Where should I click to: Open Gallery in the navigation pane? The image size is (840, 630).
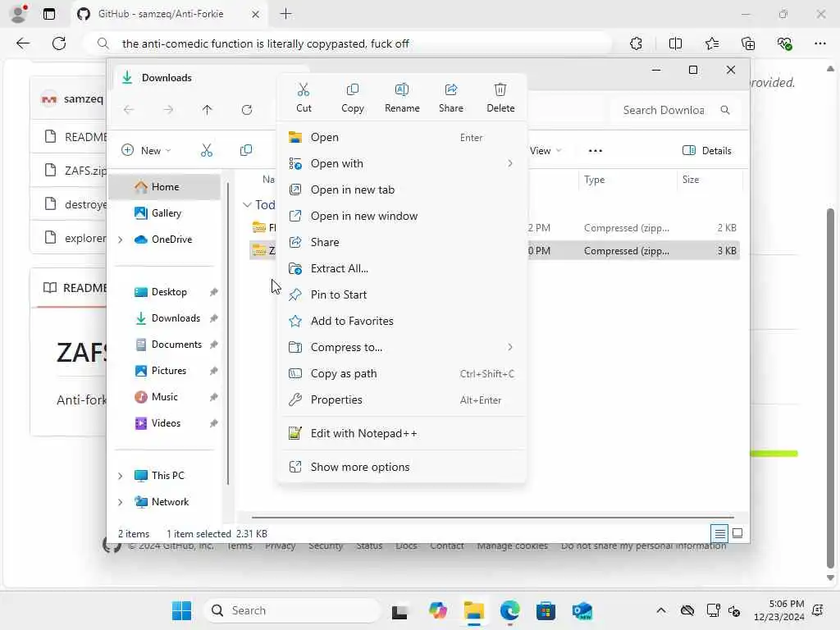tap(166, 213)
